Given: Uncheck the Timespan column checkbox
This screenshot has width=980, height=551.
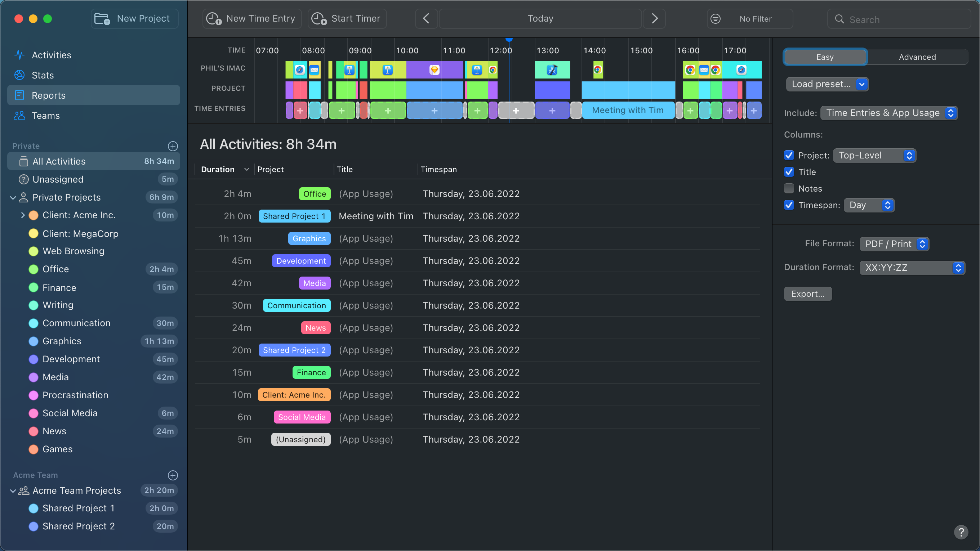Looking at the screenshot, I should pos(789,205).
